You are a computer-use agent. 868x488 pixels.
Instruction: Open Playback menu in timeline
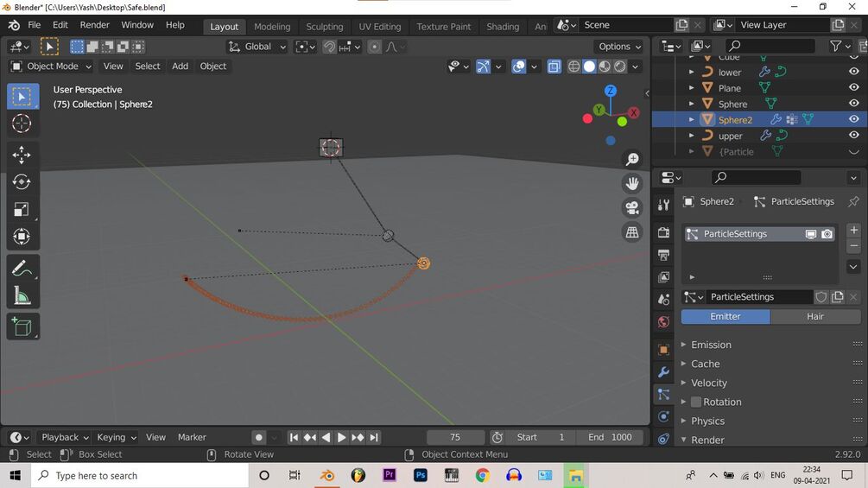pos(65,438)
